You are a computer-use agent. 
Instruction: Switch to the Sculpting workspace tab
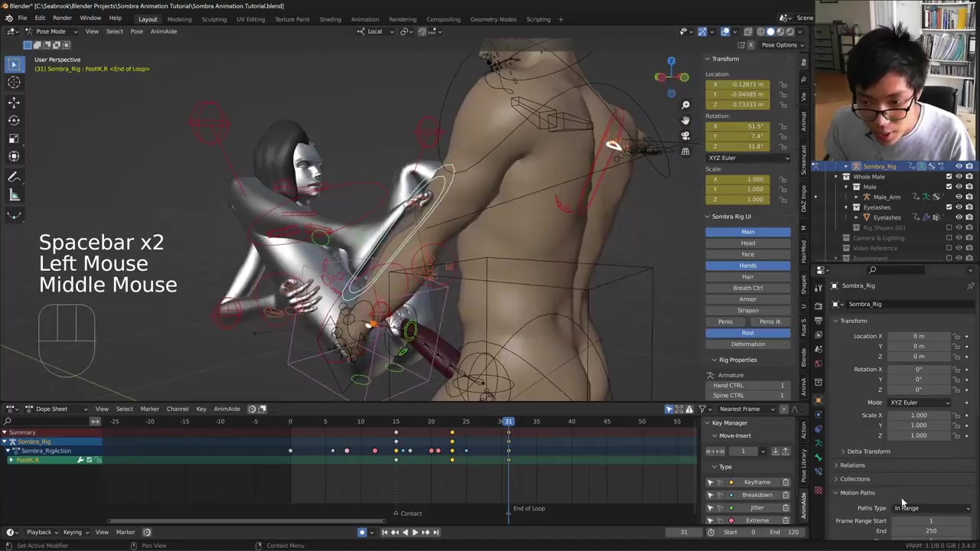point(214,19)
